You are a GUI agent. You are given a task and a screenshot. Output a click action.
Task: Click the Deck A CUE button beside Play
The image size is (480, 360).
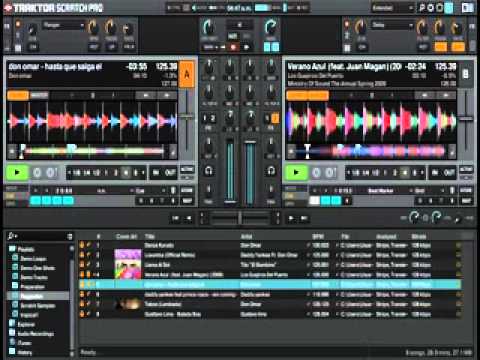point(37,173)
